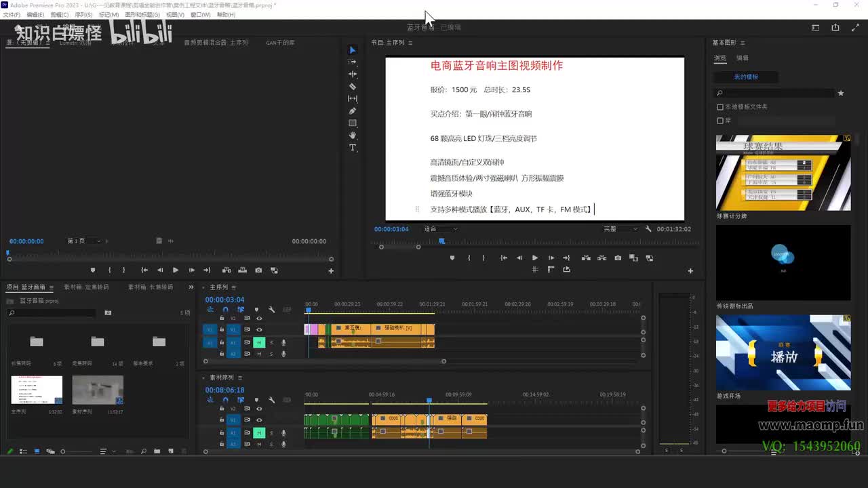Step forward one frame in Program monitor
This screenshot has height=488, width=868.
click(551, 258)
